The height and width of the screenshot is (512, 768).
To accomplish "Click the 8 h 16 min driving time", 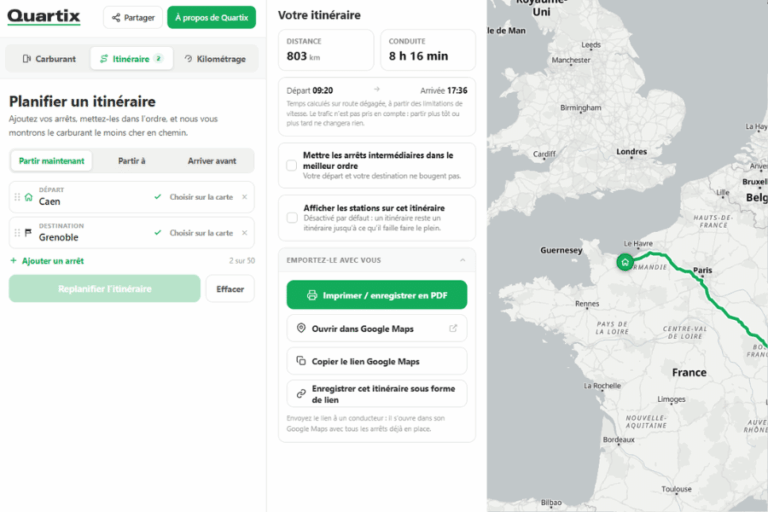I will [x=418, y=56].
